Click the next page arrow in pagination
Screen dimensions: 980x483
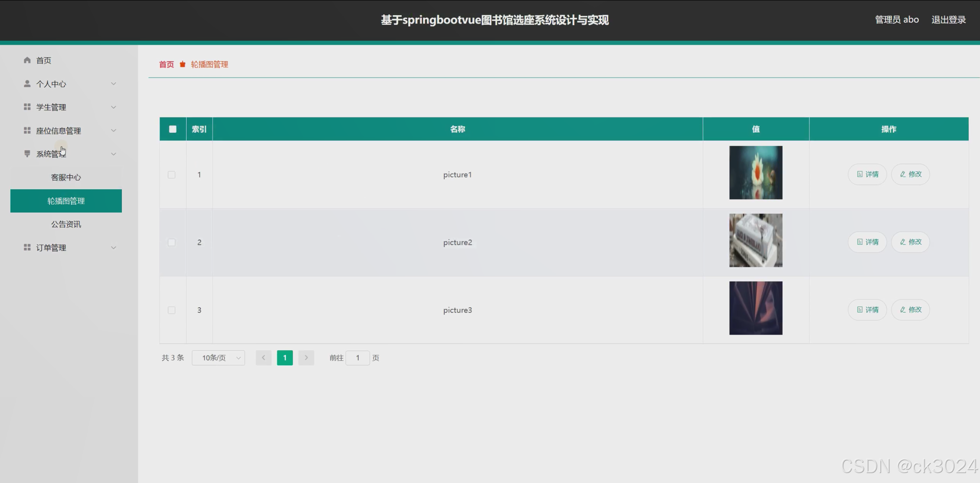click(306, 358)
